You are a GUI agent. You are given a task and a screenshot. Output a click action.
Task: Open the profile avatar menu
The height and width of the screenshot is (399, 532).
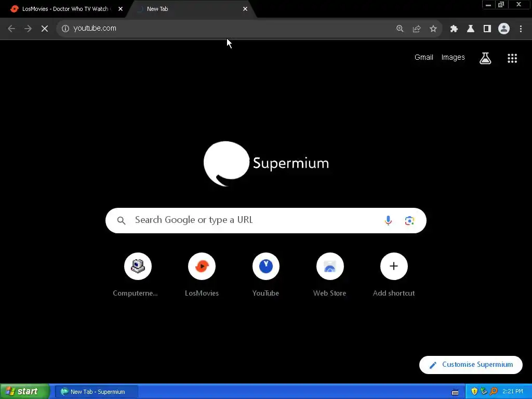point(504,29)
